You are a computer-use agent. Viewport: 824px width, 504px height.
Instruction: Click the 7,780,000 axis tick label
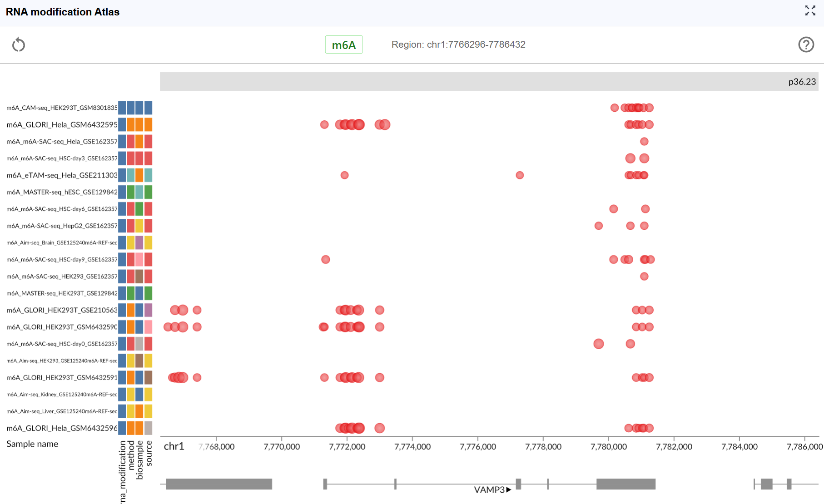pyautogui.click(x=609, y=447)
